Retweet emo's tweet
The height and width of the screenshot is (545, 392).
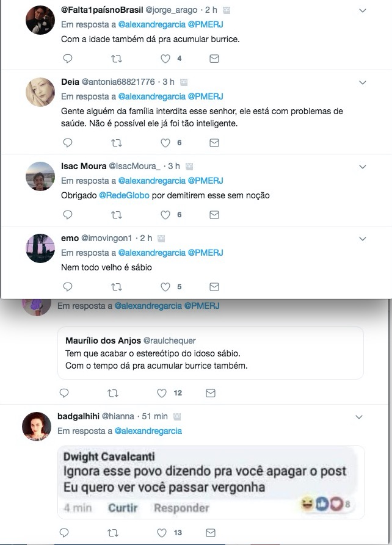coord(116,287)
